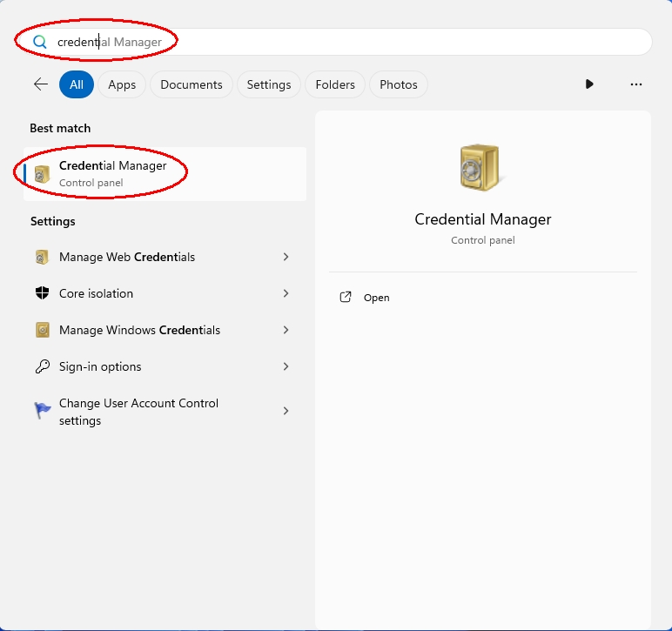
Task: Expand the Sign-in options chevron
Action: pos(286,366)
